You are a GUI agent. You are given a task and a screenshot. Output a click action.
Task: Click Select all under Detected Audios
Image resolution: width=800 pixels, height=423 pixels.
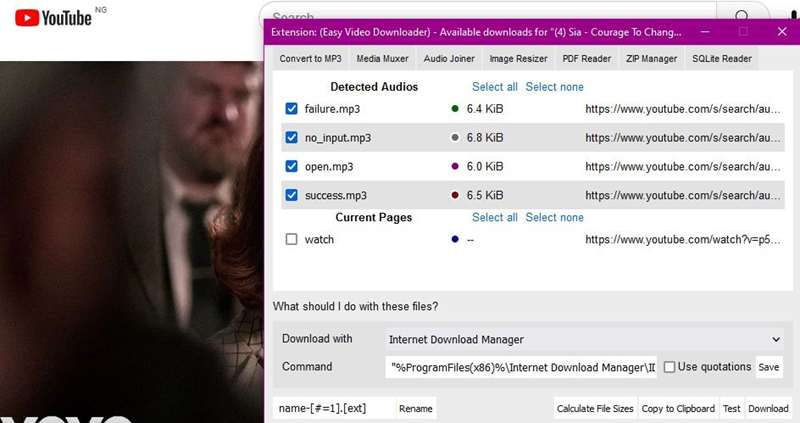[495, 87]
